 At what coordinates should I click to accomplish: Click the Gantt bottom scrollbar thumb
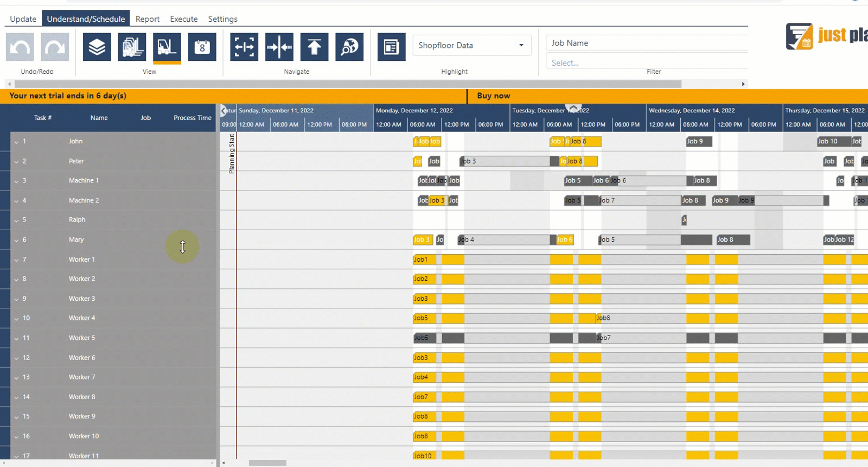(x=267, y=463)
